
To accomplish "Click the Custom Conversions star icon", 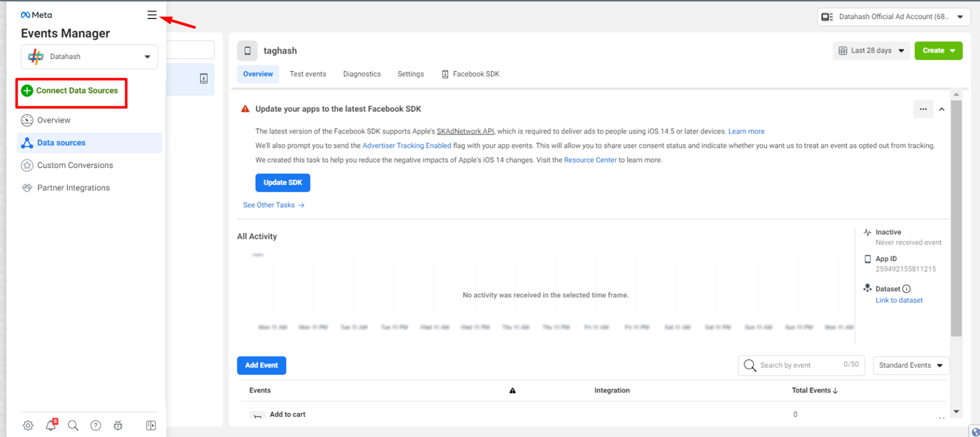I will (27, 165).
